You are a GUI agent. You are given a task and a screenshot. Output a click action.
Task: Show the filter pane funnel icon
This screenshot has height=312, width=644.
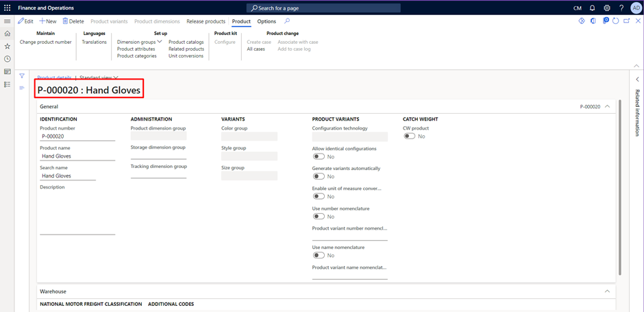22,76
